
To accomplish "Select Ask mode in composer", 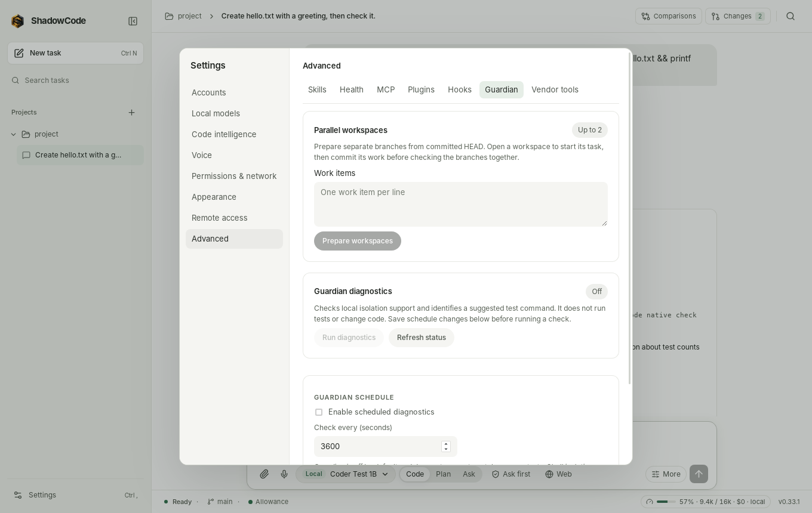I will [469, 474].
